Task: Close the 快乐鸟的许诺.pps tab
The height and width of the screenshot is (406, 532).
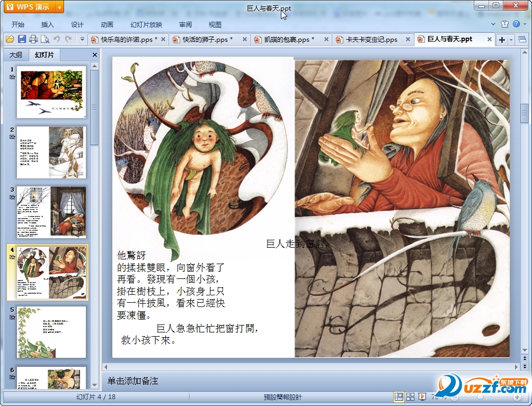Action: coord(163,39)
